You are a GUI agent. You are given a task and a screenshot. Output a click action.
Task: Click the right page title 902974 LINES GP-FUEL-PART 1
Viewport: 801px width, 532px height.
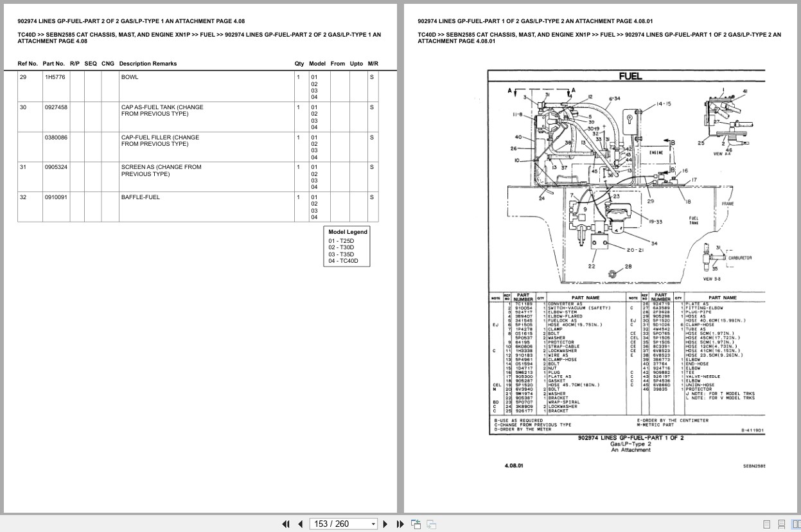(534, 21)
